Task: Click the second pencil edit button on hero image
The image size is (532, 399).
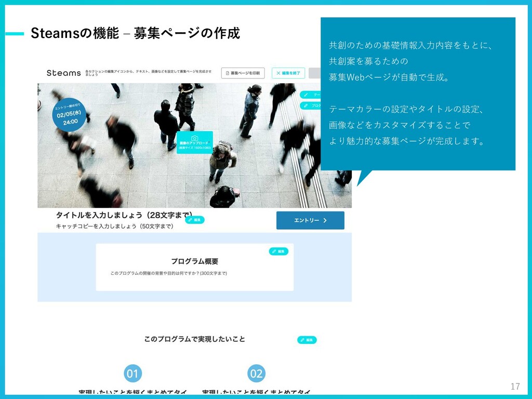Action: pos(310,105)
